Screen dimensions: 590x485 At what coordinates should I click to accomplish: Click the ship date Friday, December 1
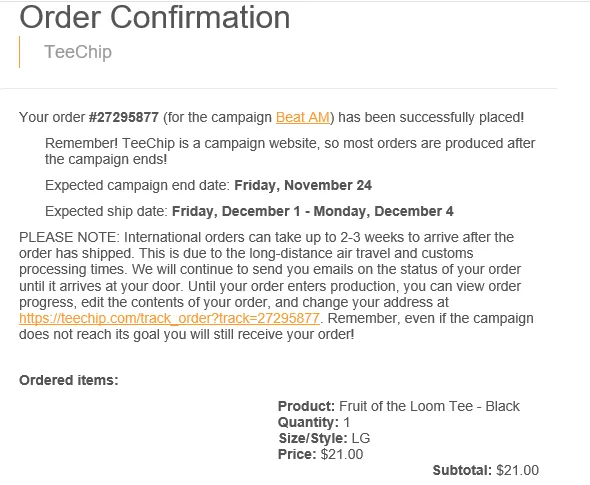click(236, 211)
